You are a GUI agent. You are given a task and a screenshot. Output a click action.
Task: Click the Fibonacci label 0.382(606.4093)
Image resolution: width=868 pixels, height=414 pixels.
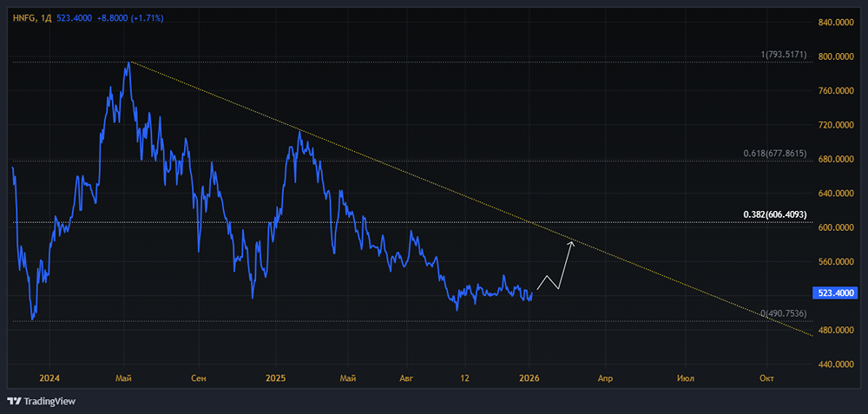pos(774,214)
